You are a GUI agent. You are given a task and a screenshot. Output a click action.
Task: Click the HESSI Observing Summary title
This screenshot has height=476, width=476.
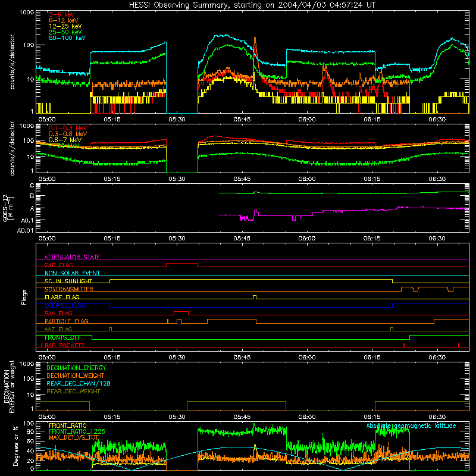252,5
